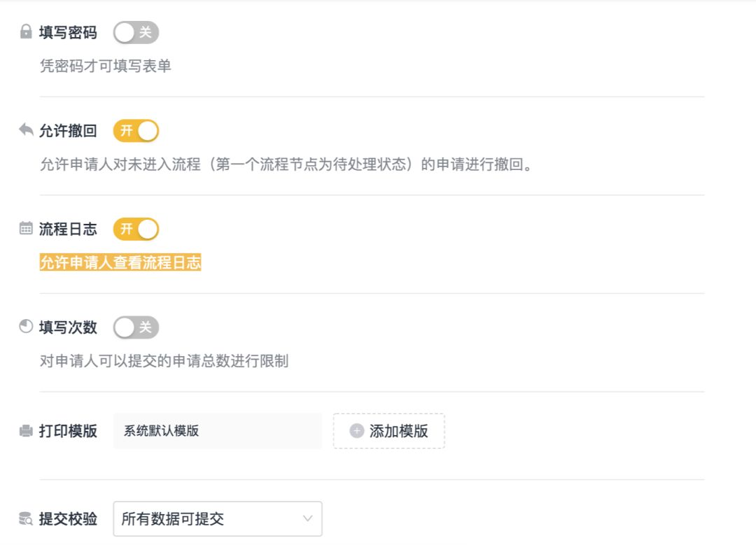
Task: Turn off the 允许撤回 toggle
Action: point(136,131)
